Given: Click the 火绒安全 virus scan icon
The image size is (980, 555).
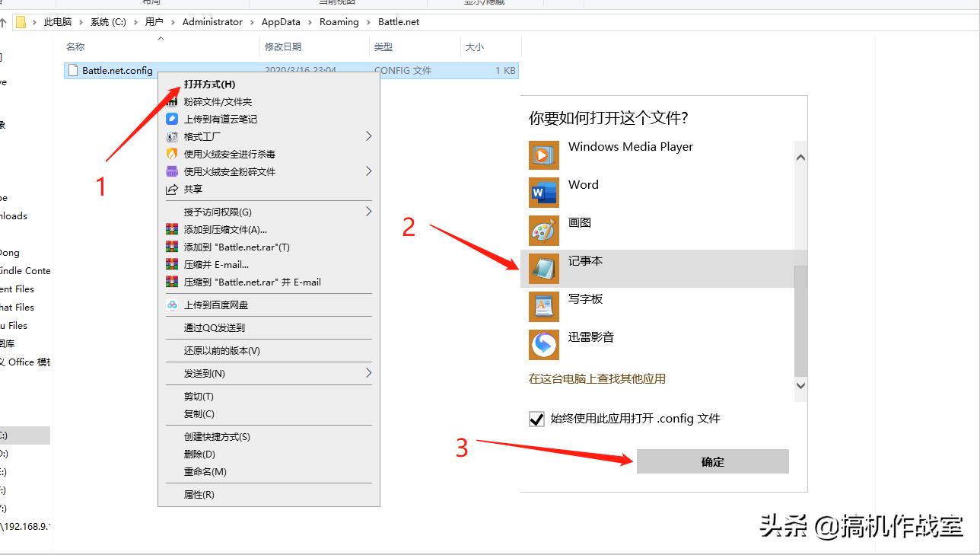Looking at the screenshot, I should pyautogui.click(x=173, y=154).
